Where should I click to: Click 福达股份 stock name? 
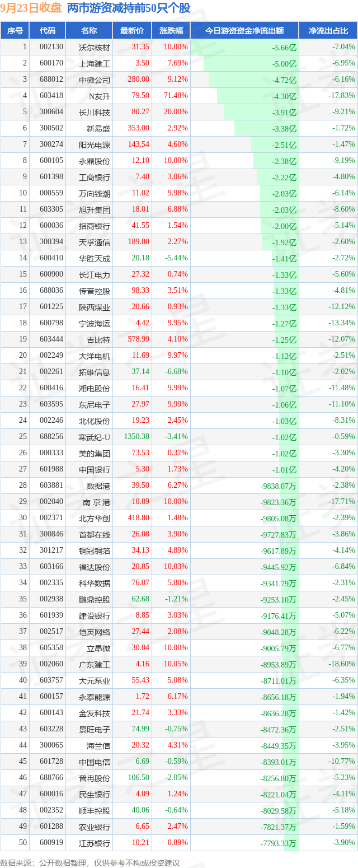(95, 567)
